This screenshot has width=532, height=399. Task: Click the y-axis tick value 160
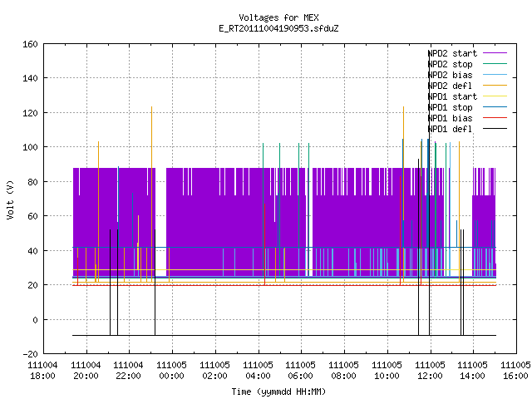click(30, 44)
